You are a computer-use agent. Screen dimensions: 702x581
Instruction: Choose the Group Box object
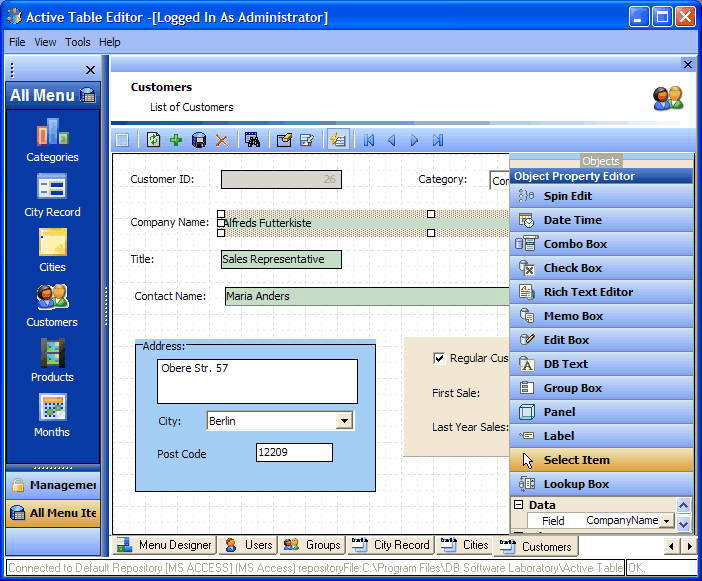coord(601,388)
